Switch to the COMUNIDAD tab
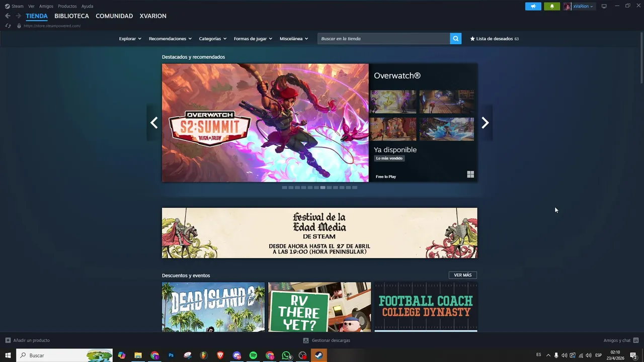 click(x=114, y=16)
